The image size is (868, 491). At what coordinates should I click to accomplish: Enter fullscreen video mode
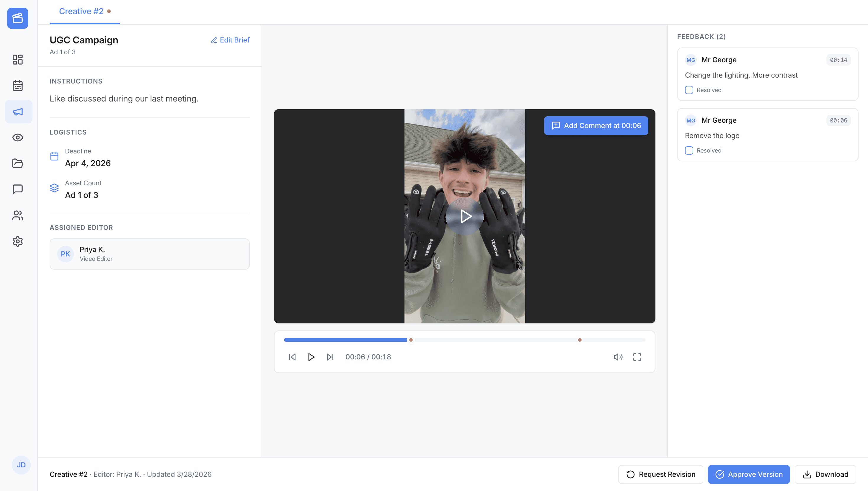pos(637,357)
